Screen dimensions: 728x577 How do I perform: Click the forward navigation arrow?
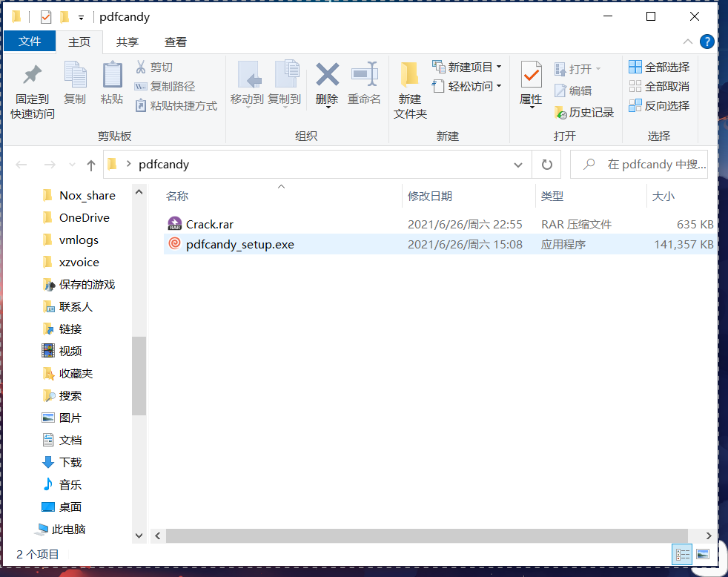[49, 165]
